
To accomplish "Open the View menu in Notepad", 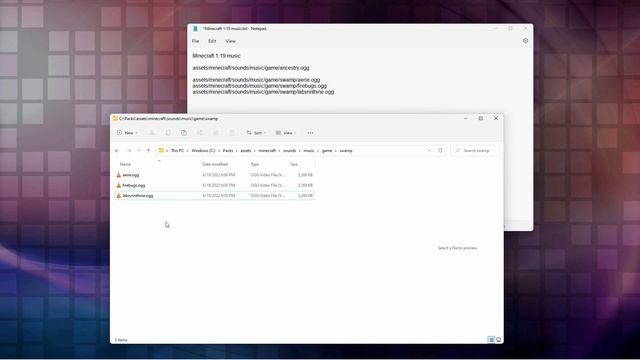I will point(230,41).
